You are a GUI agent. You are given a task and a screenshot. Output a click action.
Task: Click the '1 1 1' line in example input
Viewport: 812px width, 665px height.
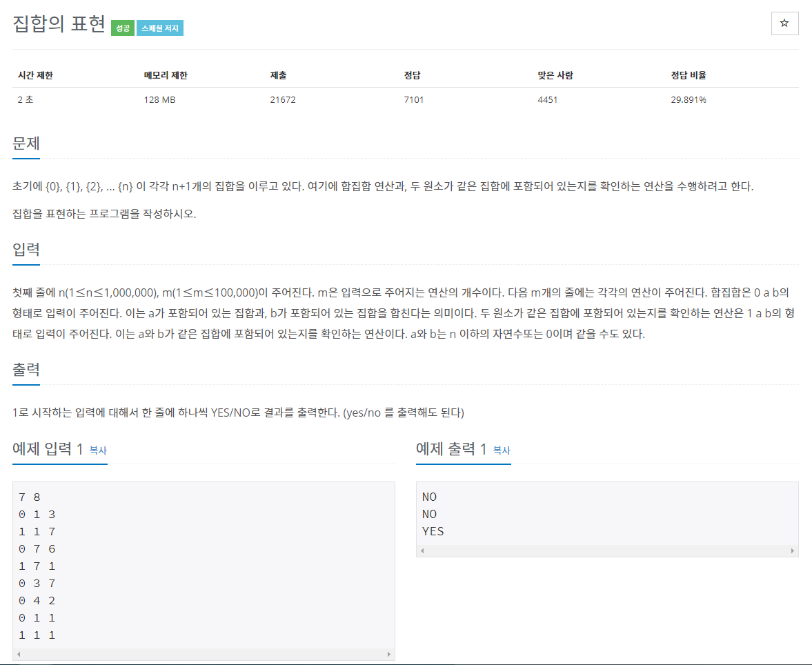(x=37, y=635)
